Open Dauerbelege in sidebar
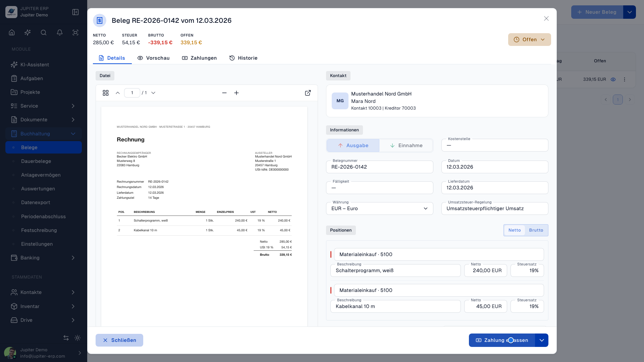 tap(43, 161)
